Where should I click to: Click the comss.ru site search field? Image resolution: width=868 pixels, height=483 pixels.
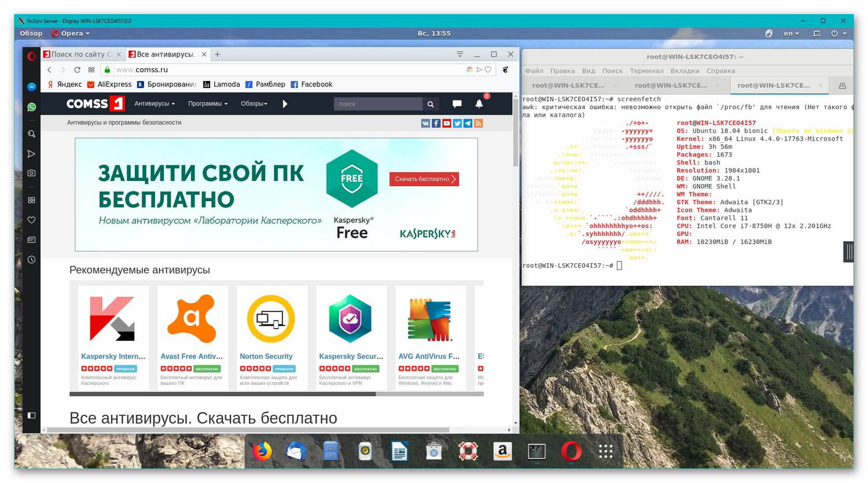pos(378,104)
